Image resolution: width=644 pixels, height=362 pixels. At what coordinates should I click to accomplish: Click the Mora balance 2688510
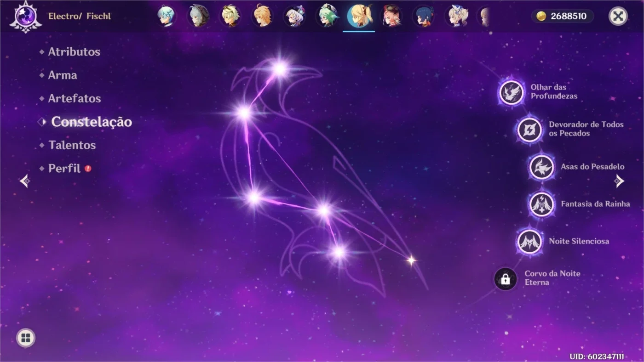click(x=563, y=17)
